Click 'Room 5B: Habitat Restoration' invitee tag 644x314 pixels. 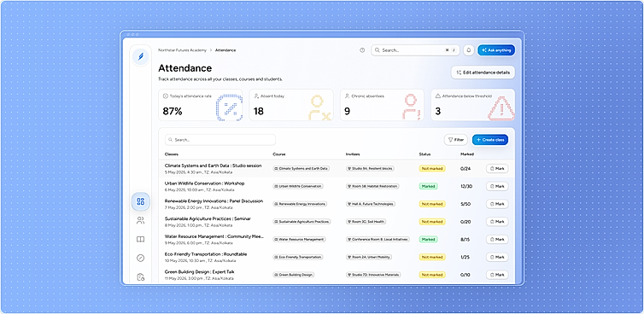click(x=372, y=186)
